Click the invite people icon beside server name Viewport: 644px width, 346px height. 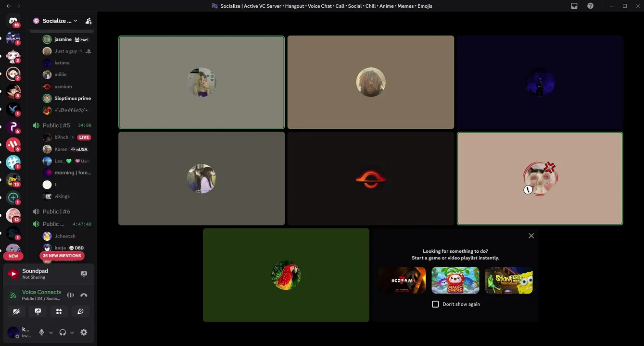point(88,21)
